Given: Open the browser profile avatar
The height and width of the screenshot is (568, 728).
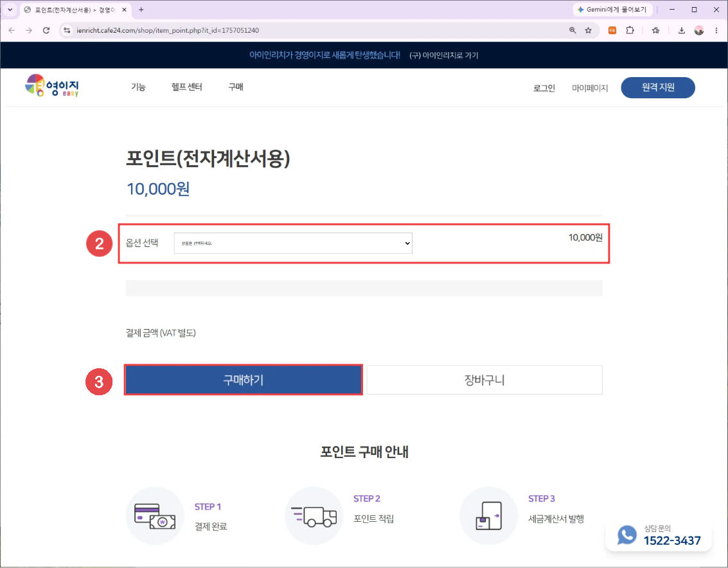Looking at the screenshot, I should click(x=698, y=30).
